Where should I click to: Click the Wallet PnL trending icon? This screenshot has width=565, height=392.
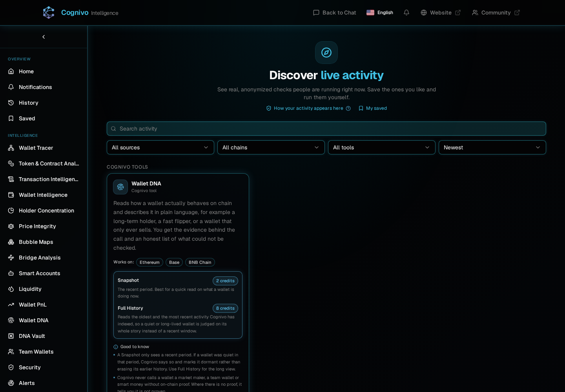pyautogui.click(x=11, y=305)
